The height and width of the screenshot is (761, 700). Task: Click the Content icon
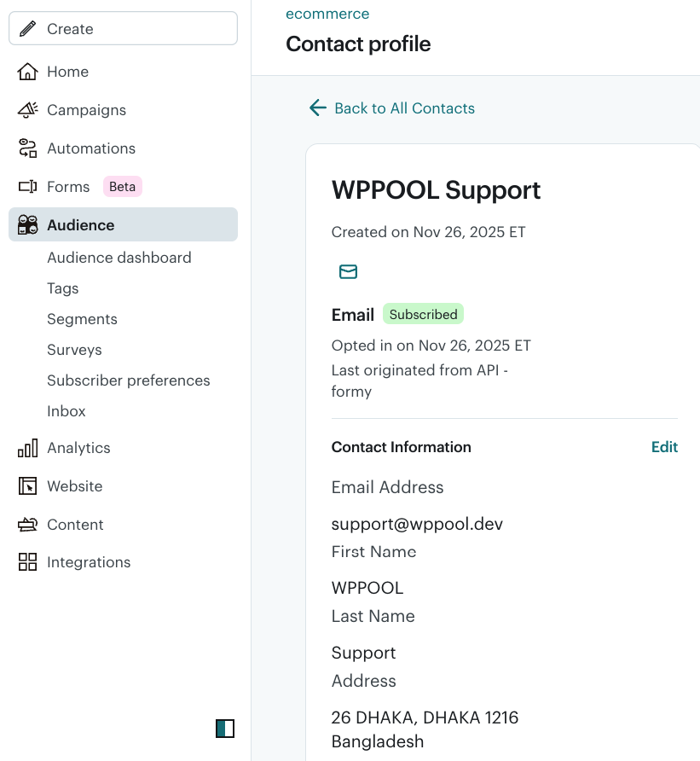point(27,524)
